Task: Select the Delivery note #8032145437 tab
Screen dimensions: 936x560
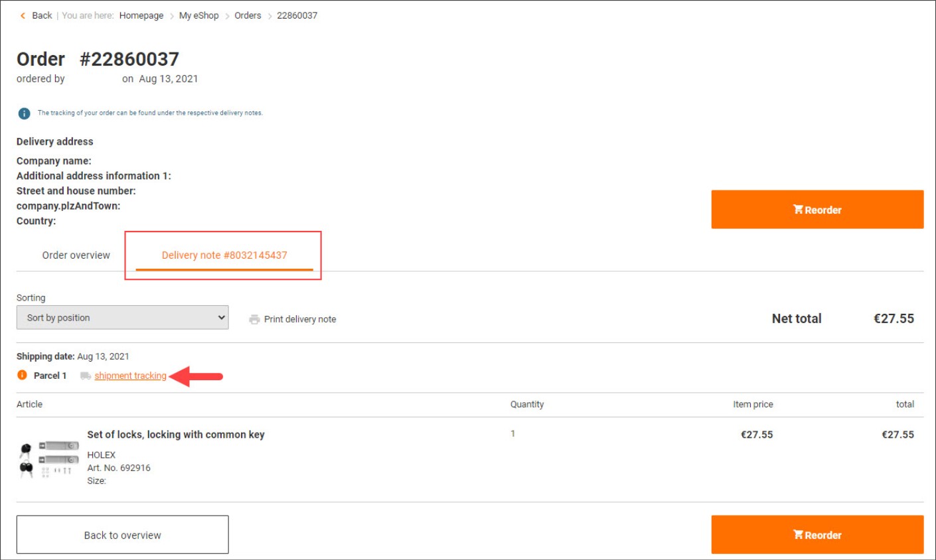Action: pyautogui.click(x=224, y=255)
